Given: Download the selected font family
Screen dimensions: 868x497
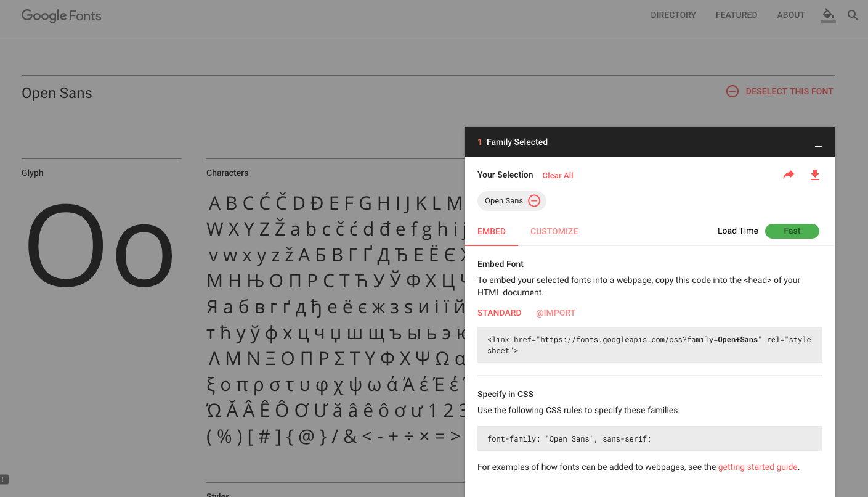Looking at the screenshot, I should click(x=814, y=175).
